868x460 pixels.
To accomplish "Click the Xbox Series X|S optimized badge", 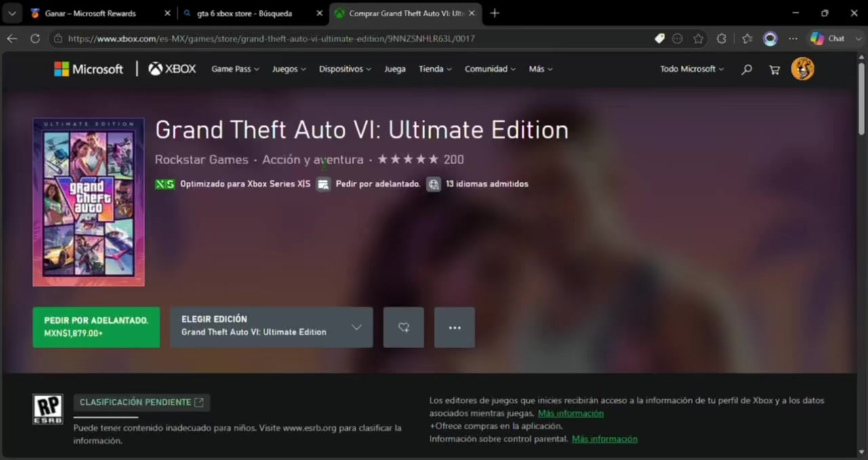I will click(x=165, y=184).
